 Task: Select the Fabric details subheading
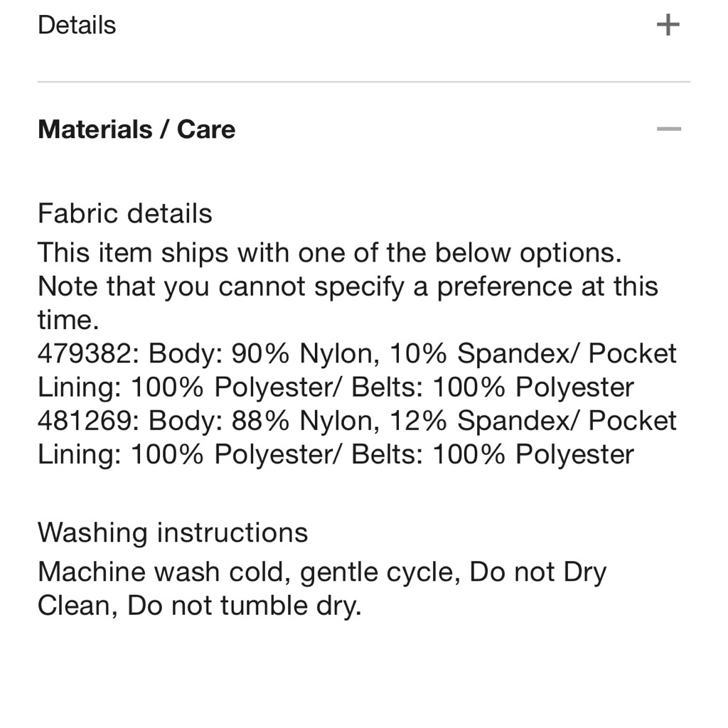[125, 213]
